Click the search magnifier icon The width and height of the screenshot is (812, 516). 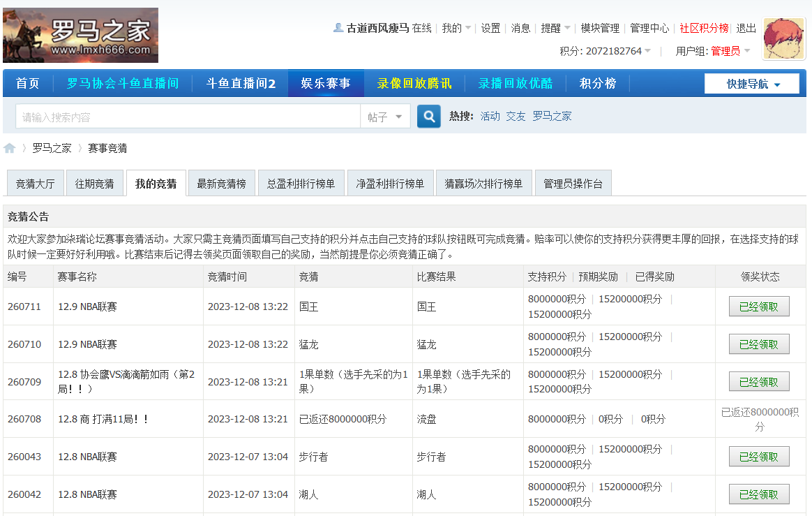point(428,117)
